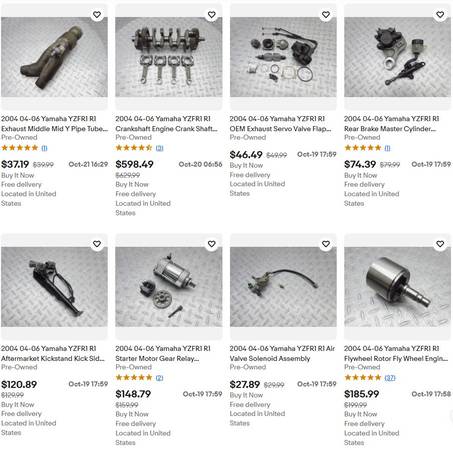Open Rear Brake Master Cylinder listing title
Image resolution: width=453 pixels, height=450 pixels.
pyautogui.click(x=392, y=124)
